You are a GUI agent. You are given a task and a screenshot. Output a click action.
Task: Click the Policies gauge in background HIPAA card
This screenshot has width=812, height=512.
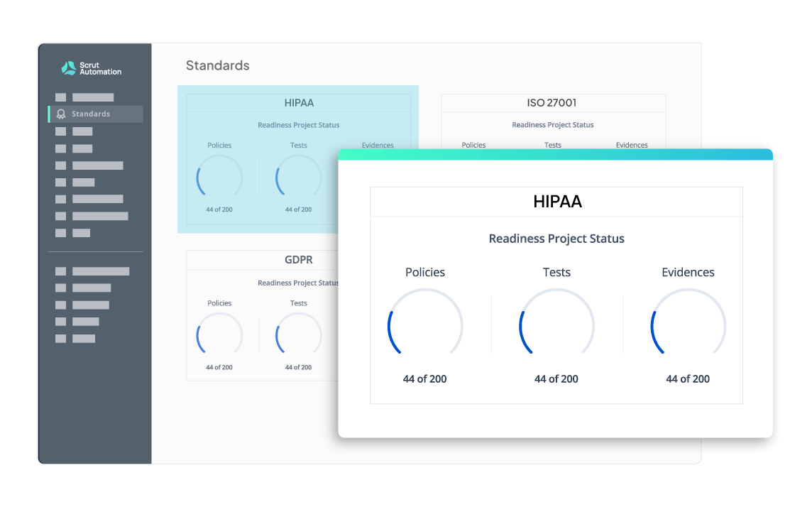coord(219,175)
